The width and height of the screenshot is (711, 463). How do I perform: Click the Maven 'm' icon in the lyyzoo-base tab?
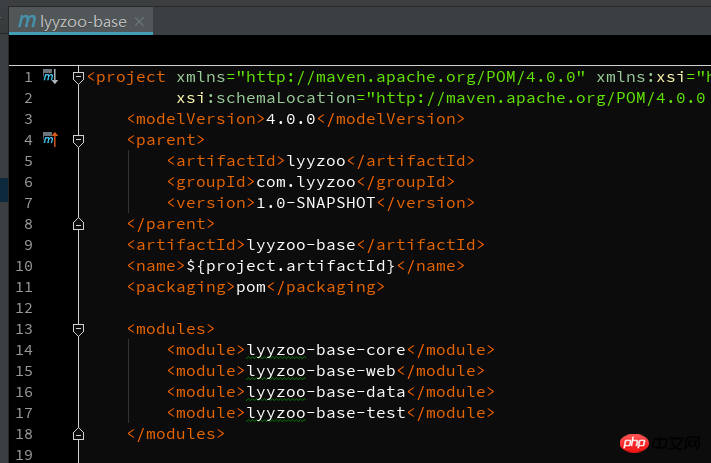27,21
